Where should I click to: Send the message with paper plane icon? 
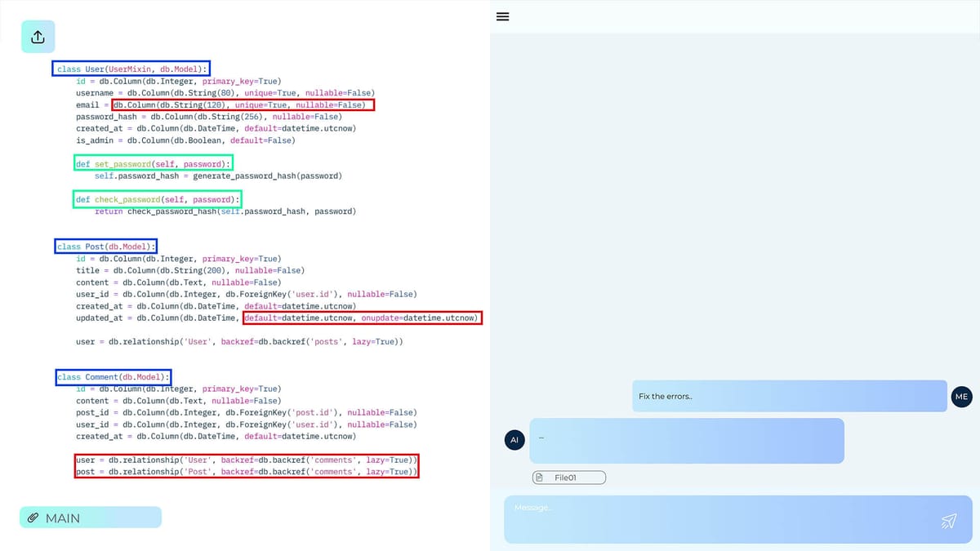948,521
